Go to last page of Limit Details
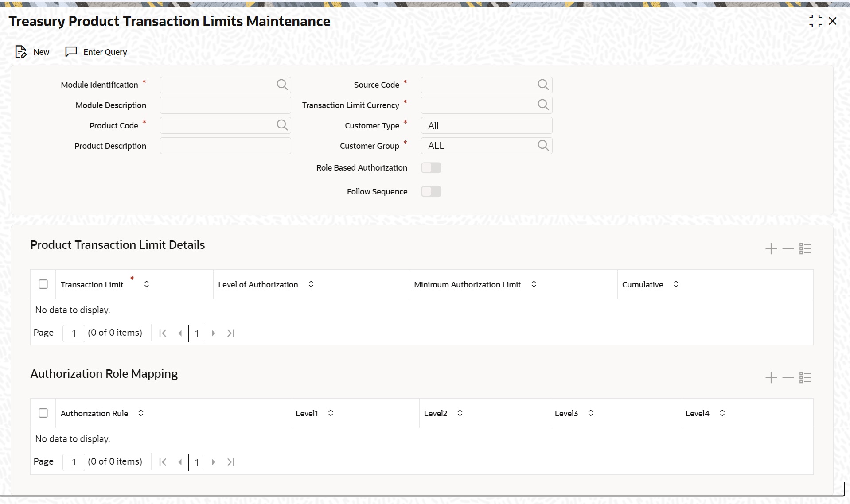The height and width of the screenshot is (504, 850). (x=230, y=333)
